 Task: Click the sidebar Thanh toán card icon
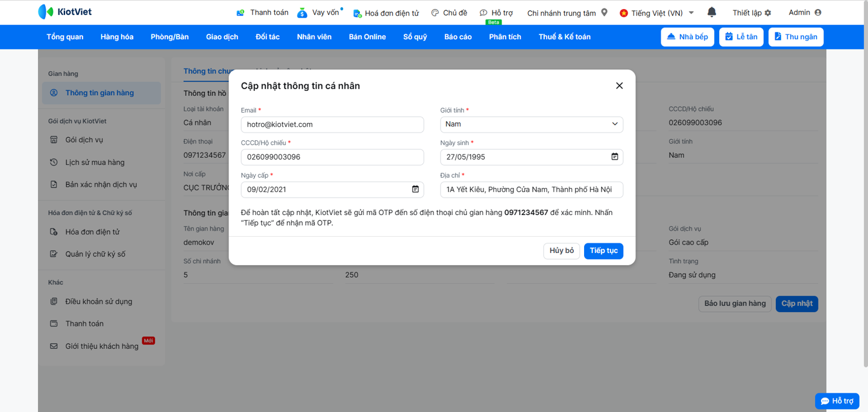click(x=54, y=323)
